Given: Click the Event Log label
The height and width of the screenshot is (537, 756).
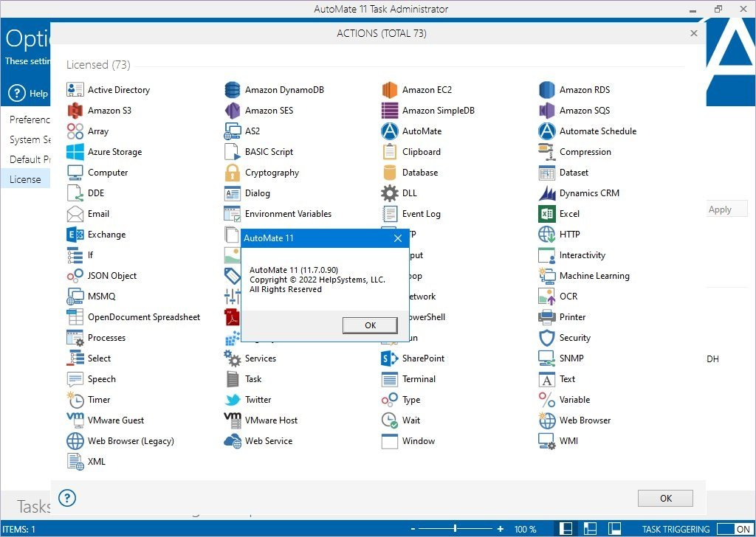Looking at the screenshot, I should (x=422, y=214).
